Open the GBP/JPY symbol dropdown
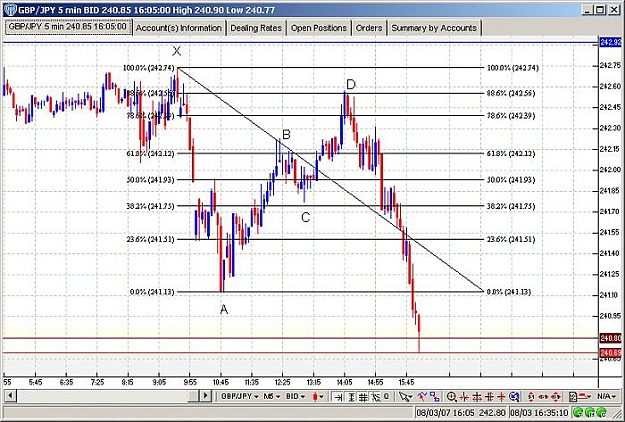 [x=239, y=396]
